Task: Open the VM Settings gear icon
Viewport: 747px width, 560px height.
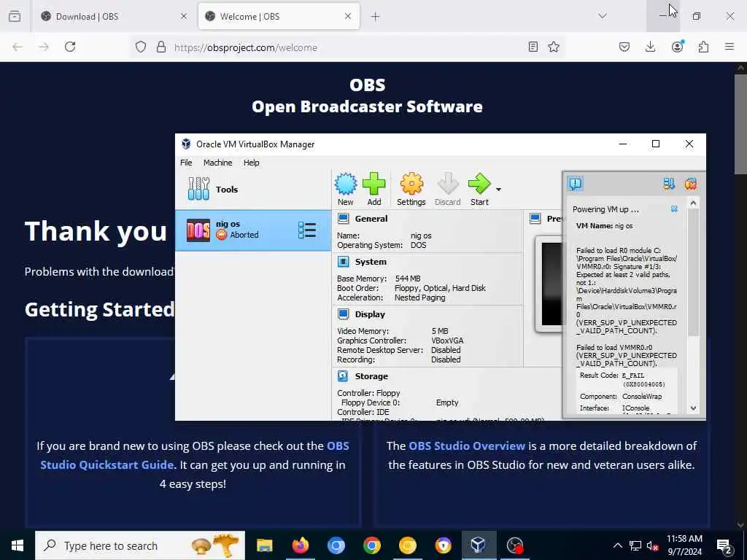Action: 411,184
